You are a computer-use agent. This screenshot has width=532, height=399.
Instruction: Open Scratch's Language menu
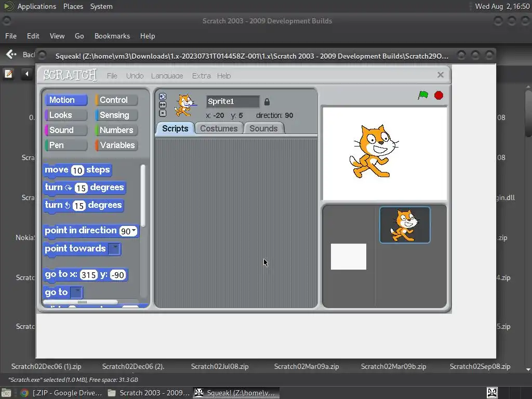pyautogui.click(x=167, y=76)
